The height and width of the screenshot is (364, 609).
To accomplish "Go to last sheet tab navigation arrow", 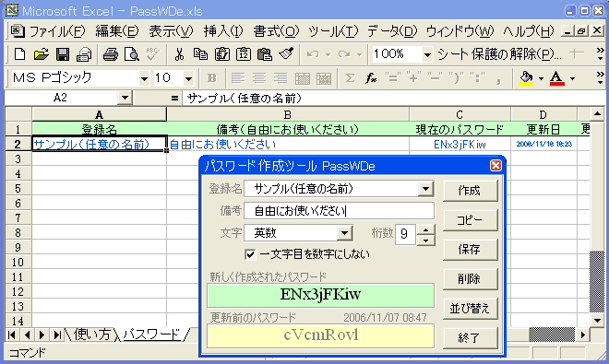I will [x=57, y=335].
